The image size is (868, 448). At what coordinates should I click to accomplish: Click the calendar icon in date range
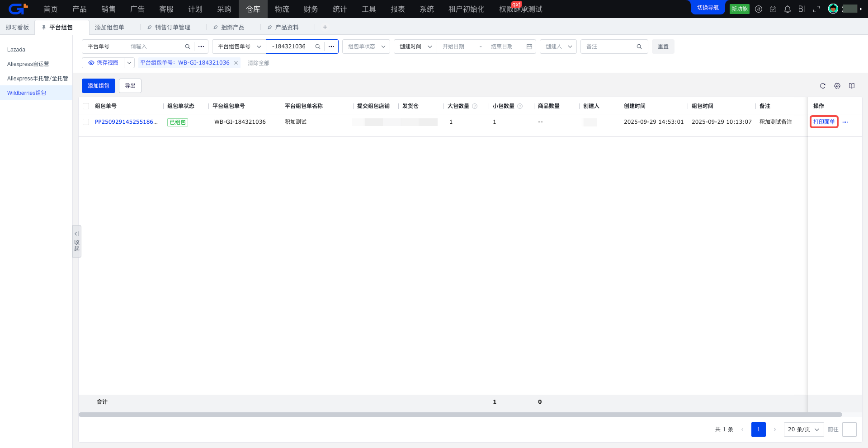click(x=529, y=47)
